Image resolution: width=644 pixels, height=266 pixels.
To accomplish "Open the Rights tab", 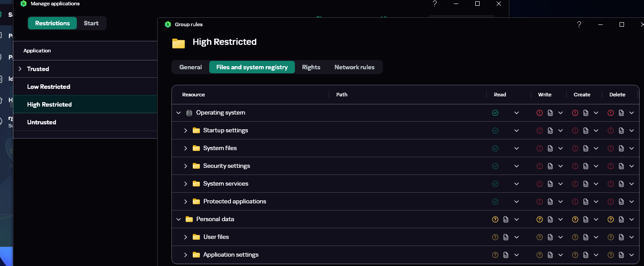I will (311, 67).
